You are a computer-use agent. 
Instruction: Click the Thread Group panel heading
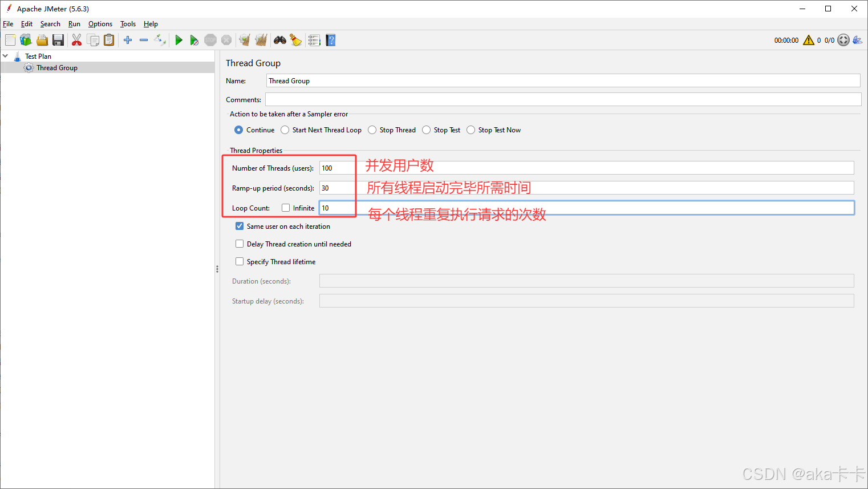(253, 63)
